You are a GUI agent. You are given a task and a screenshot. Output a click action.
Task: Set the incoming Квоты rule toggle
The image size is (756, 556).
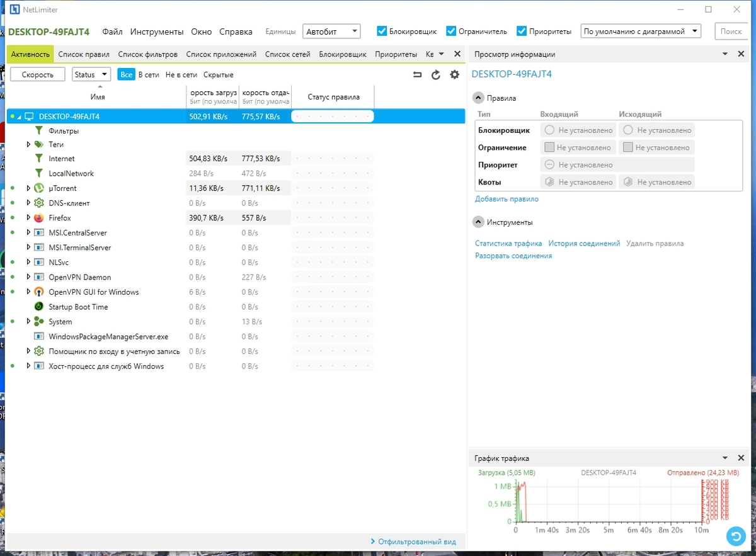click(x=578, y=182)
